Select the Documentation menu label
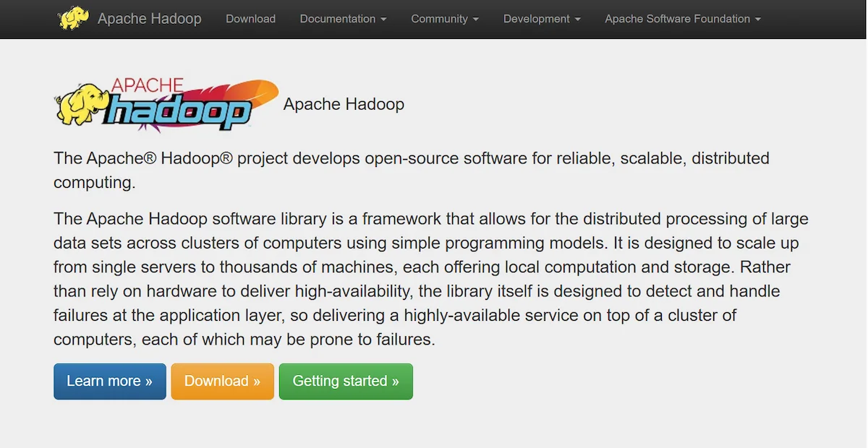Screen dimensions: 868x448 point(337,19)
